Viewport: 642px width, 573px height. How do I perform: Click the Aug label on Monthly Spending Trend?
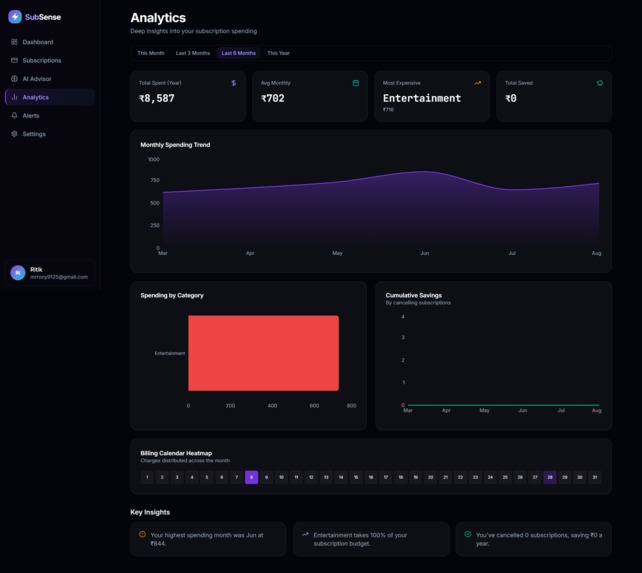(x=596, y=253)
